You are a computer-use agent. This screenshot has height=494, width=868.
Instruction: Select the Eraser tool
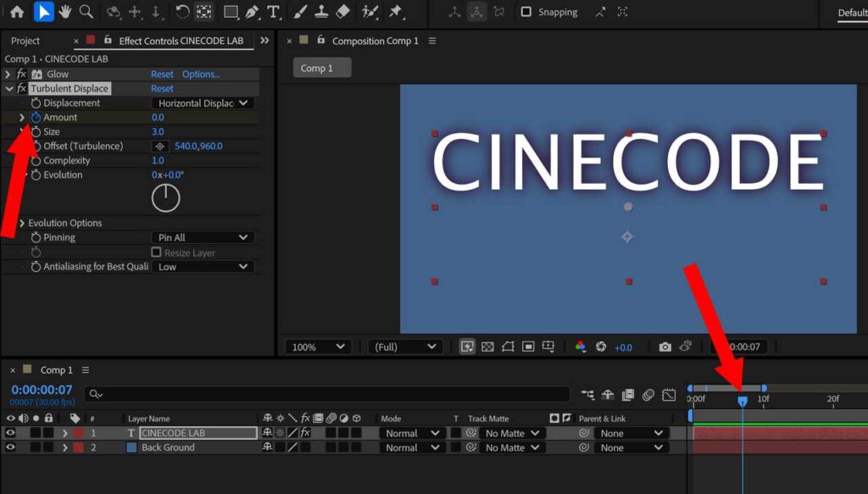342,12
